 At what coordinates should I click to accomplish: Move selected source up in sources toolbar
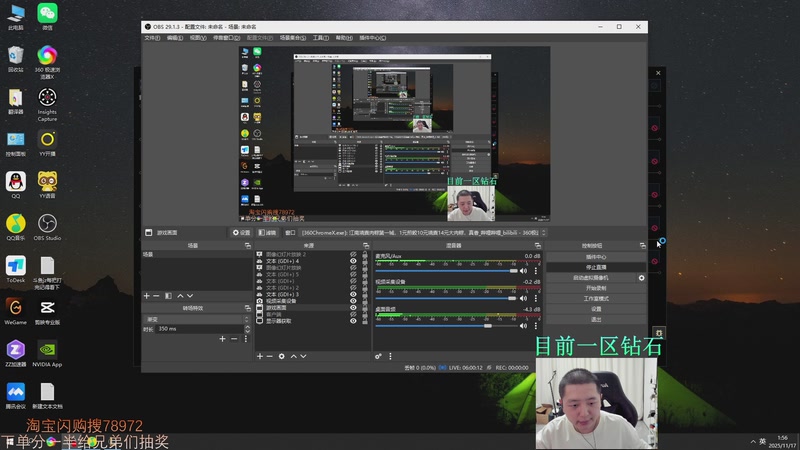[293, 356]
